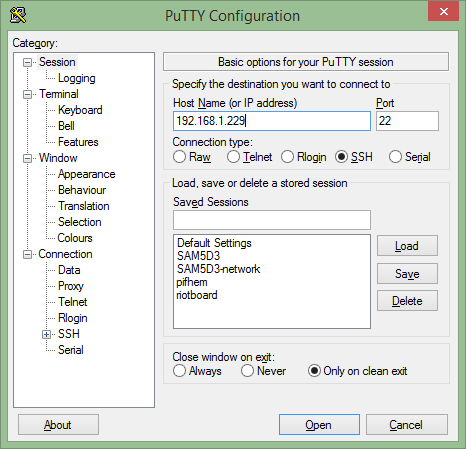Click Open to start the session

click(x=319, y=425)
